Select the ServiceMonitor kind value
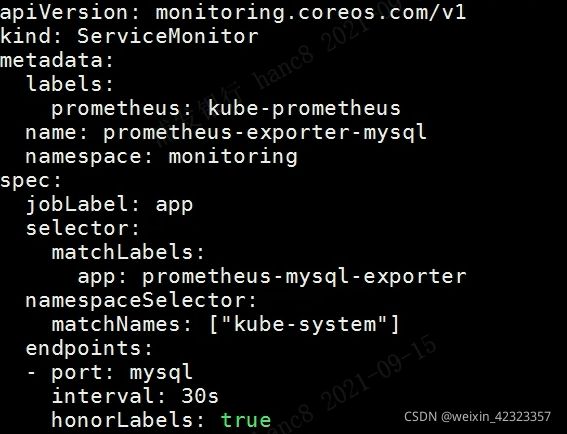 pos(168,36)
